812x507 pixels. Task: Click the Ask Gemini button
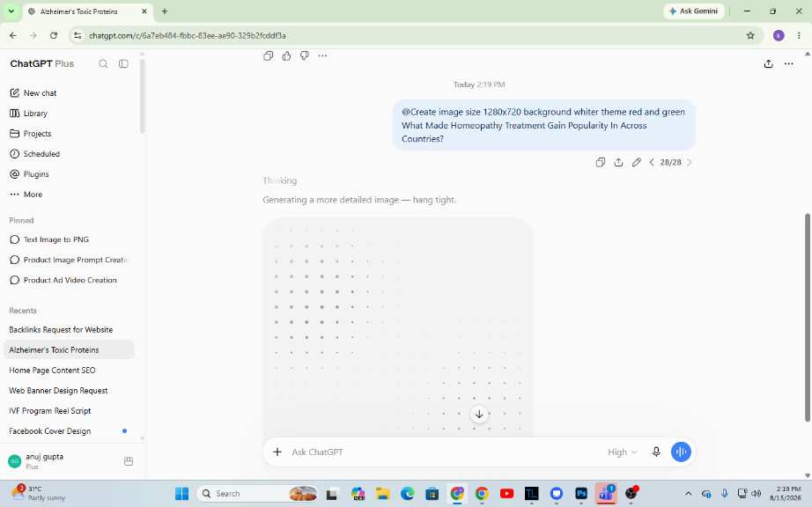[693, 11]
